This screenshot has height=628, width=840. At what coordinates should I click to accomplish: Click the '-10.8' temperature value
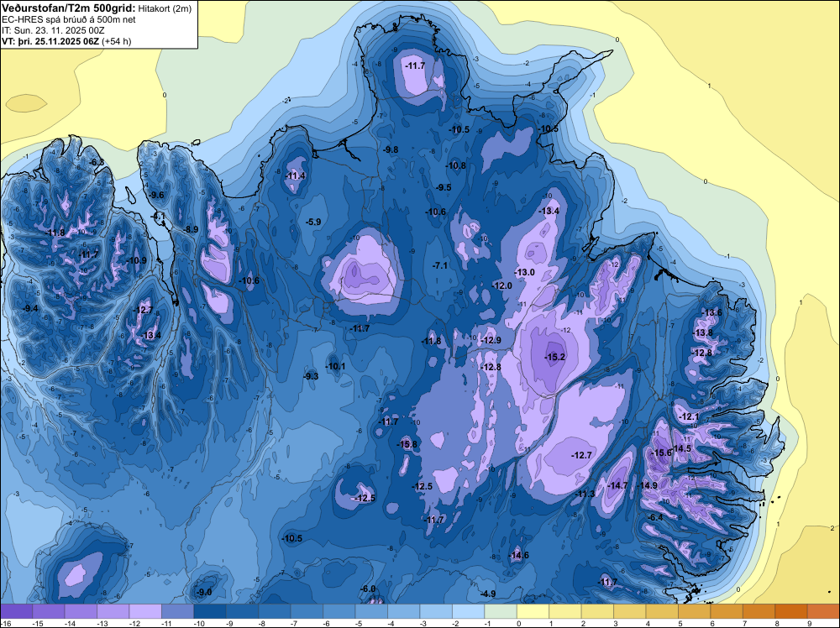pos(456,166)
